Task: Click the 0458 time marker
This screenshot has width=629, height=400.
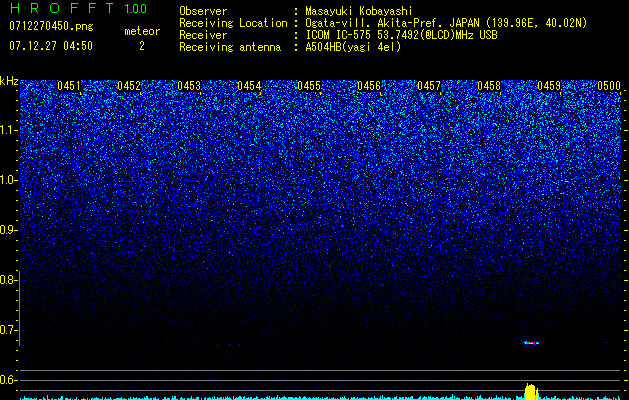Action: click(489, 86)
